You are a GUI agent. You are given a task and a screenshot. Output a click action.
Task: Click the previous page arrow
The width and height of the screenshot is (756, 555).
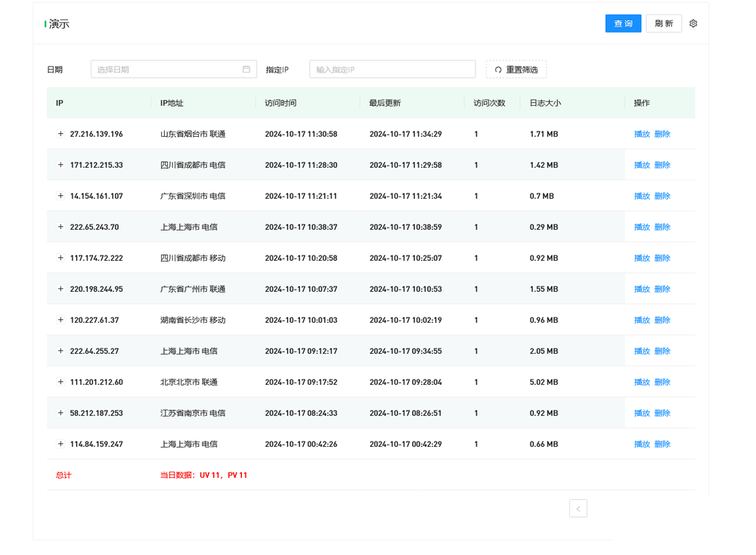point(578,509)
